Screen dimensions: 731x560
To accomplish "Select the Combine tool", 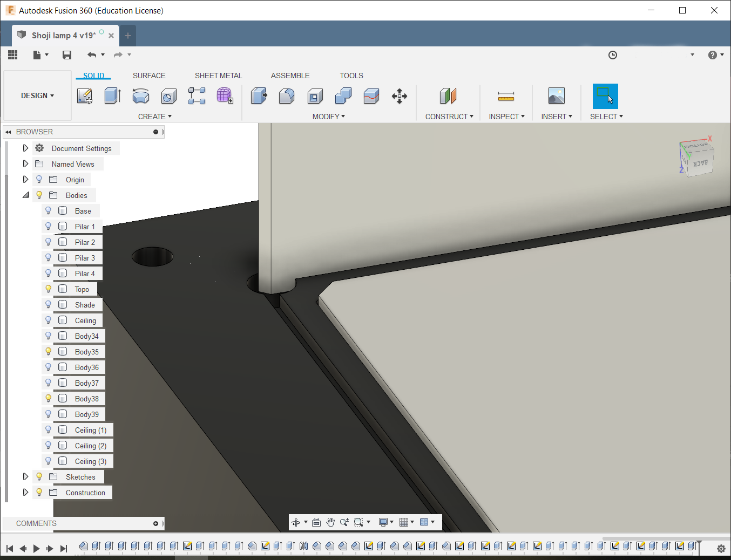I will 343,96.
